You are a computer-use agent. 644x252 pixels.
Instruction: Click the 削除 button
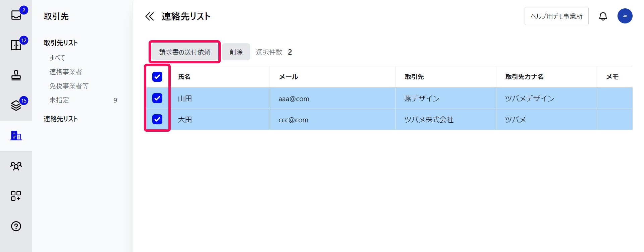(x=236, y=52)
